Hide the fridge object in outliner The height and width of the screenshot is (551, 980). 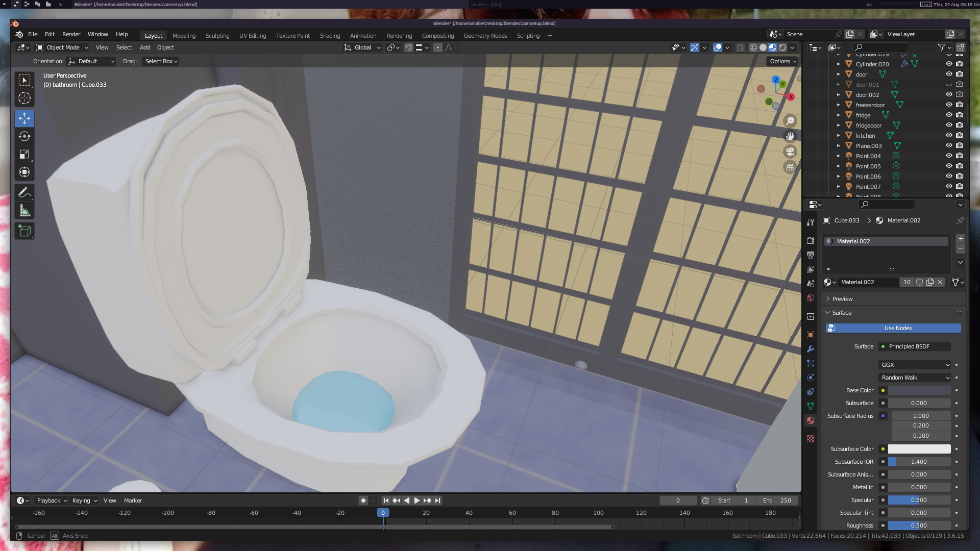949,115
